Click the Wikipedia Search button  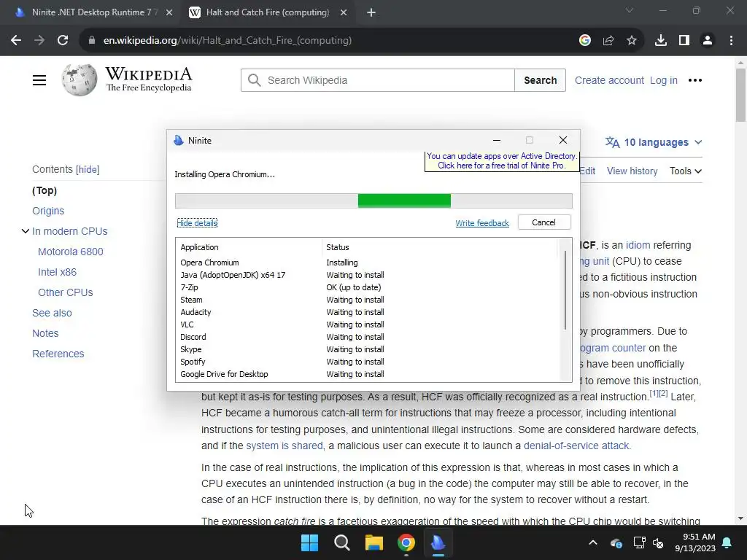541,80
